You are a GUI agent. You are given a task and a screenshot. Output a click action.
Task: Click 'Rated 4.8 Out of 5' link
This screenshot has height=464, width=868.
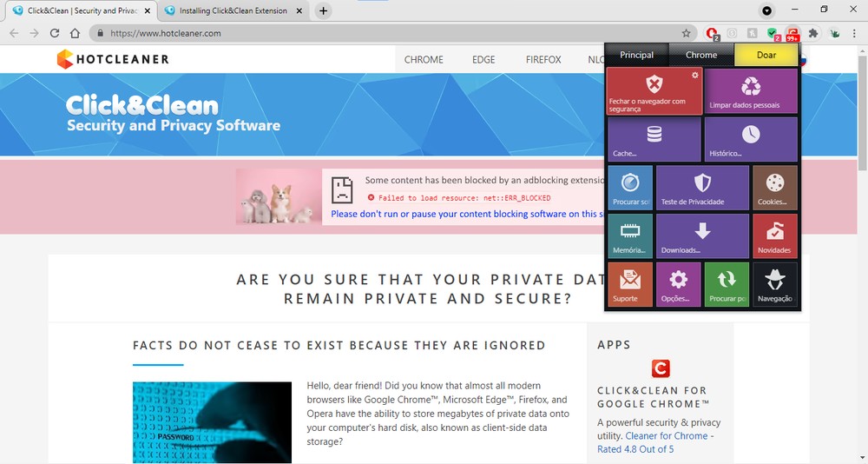635,449
